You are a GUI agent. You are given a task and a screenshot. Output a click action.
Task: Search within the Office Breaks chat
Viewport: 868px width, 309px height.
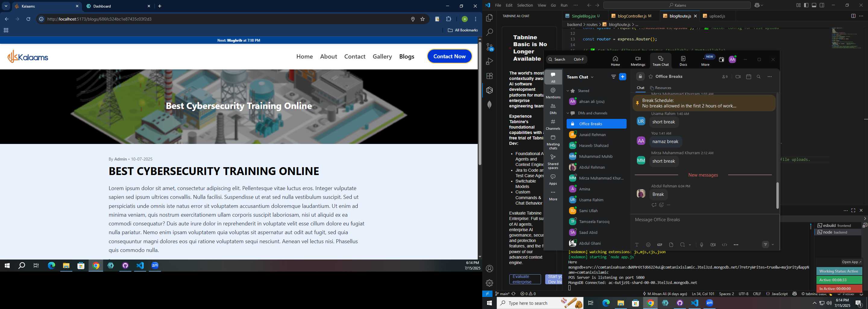point(759,77)
